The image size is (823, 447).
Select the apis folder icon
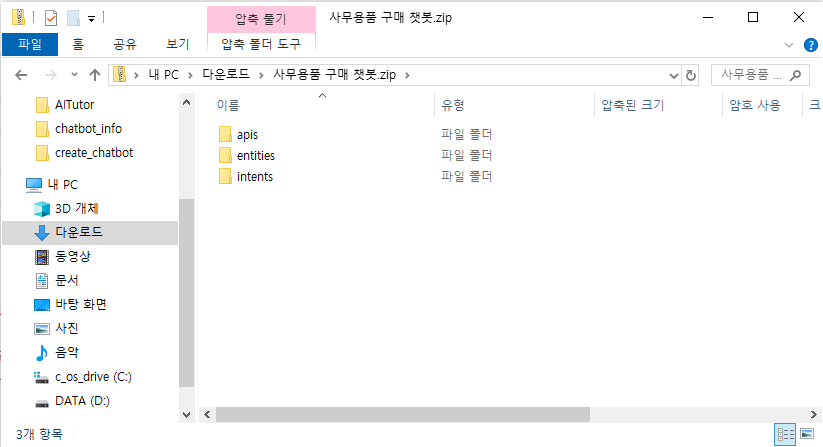225,134
